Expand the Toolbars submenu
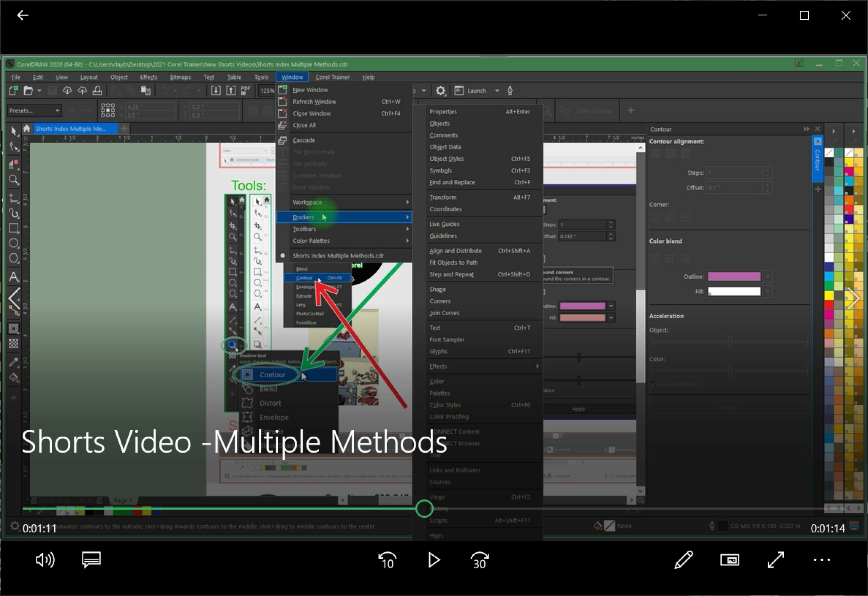 point(344,229)
